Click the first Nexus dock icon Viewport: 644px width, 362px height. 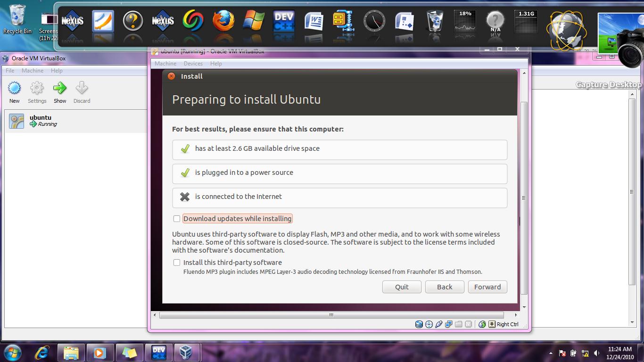point(73,21)
